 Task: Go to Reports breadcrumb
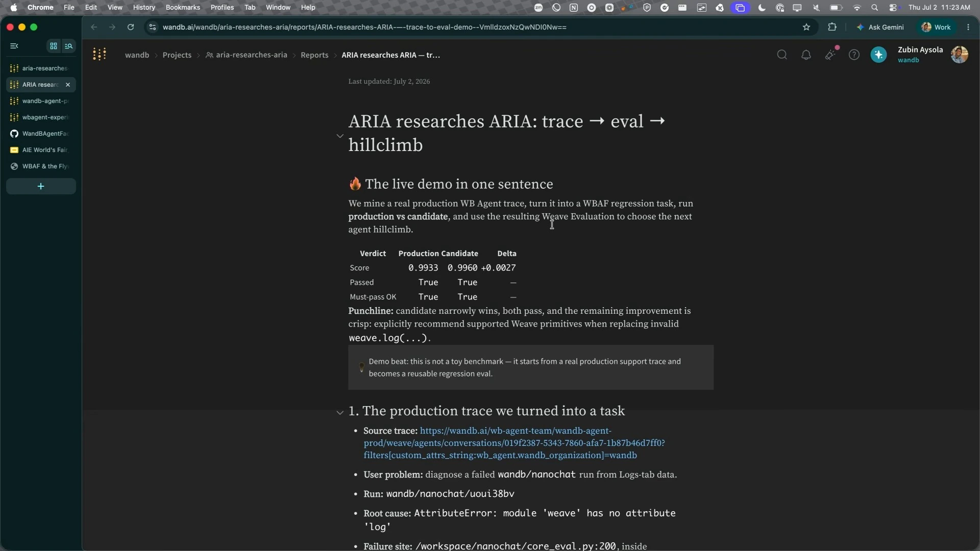click(314, 55)
